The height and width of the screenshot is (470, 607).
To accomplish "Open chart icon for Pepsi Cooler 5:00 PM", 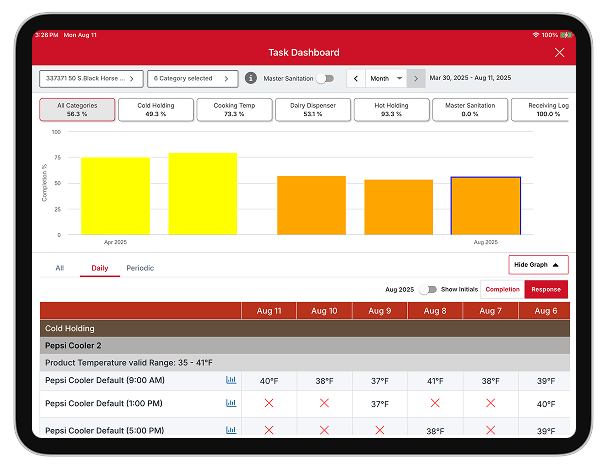I will click(x=231, y=429).
